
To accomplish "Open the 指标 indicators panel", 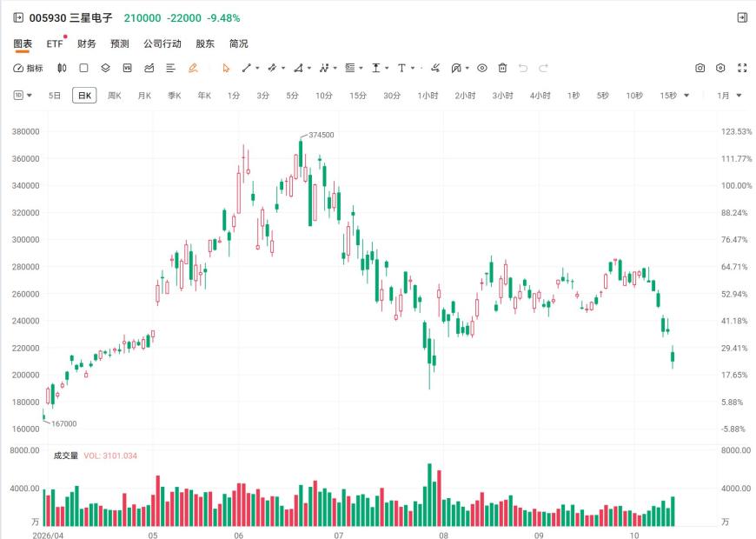I will 28,68.
